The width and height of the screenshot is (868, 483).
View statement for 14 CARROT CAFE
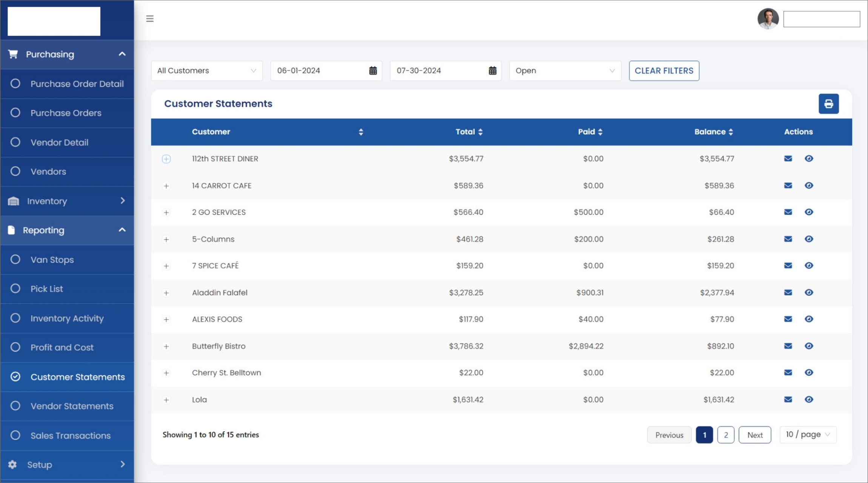point(809,185)
